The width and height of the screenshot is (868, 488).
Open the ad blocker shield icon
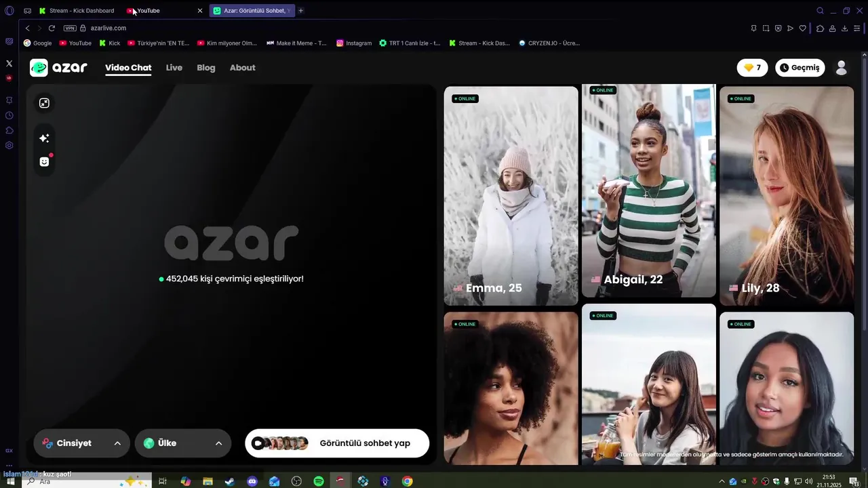(x=778, y=28)
